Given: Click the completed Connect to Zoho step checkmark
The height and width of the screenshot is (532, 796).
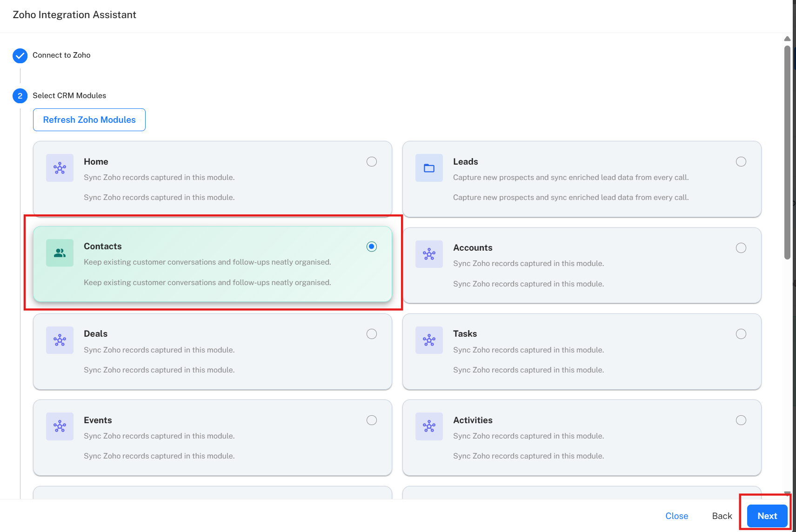Looking at the screenshot, I should tap(20, 56).
